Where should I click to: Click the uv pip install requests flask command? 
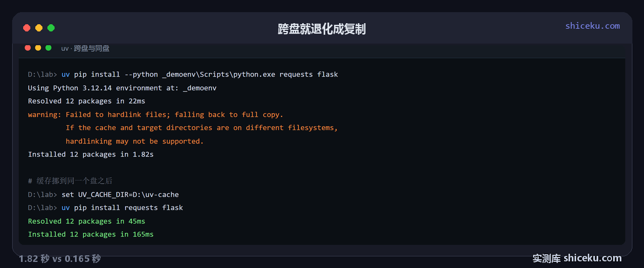(105, 207)
